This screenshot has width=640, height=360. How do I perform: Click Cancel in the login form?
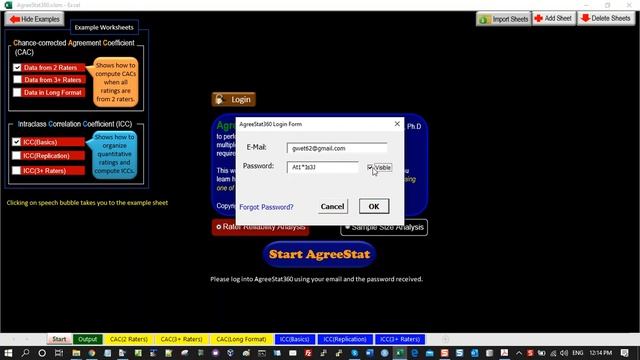332,207
